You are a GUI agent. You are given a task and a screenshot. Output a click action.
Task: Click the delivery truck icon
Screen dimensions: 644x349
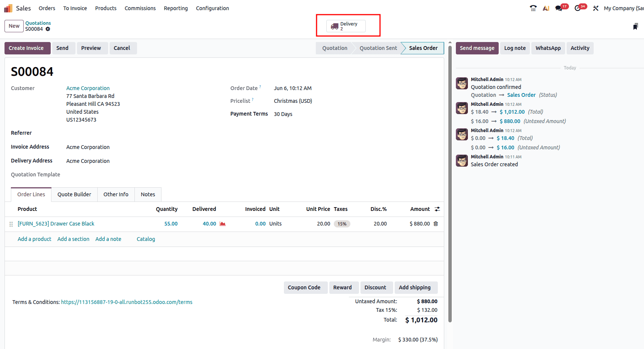(x=335, y=26)
